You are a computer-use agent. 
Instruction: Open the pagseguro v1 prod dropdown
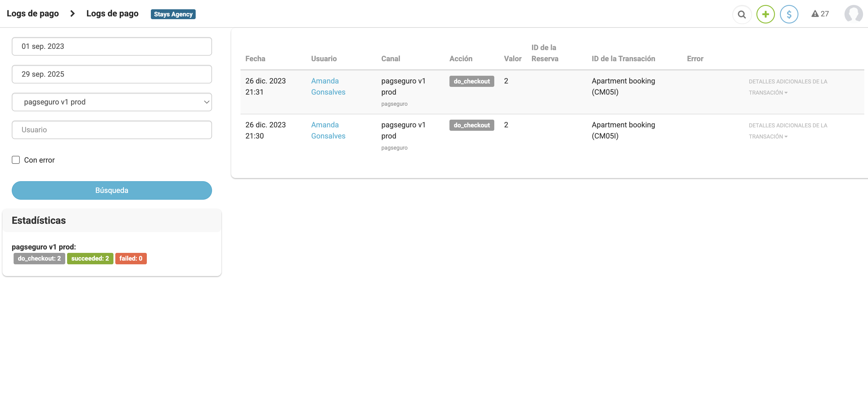(x=112, y=102)
